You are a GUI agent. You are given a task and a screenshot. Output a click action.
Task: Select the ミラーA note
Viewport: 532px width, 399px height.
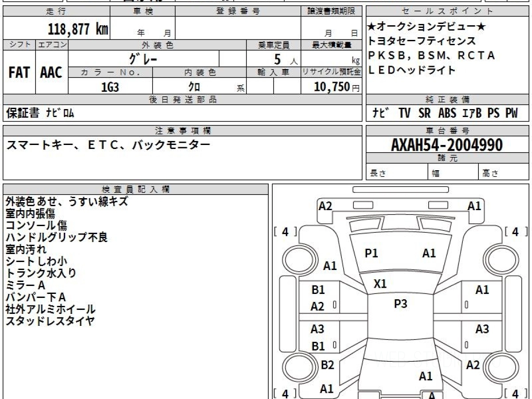pos(25,285)
